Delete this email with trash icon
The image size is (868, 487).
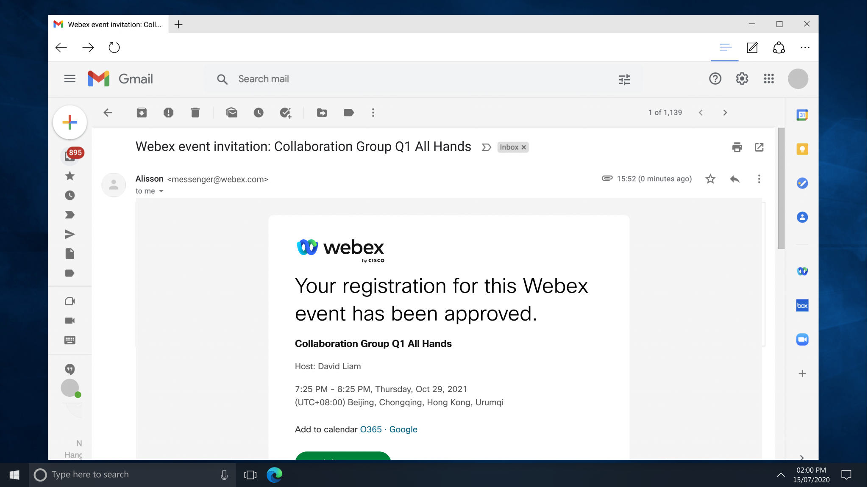point(195,113)
